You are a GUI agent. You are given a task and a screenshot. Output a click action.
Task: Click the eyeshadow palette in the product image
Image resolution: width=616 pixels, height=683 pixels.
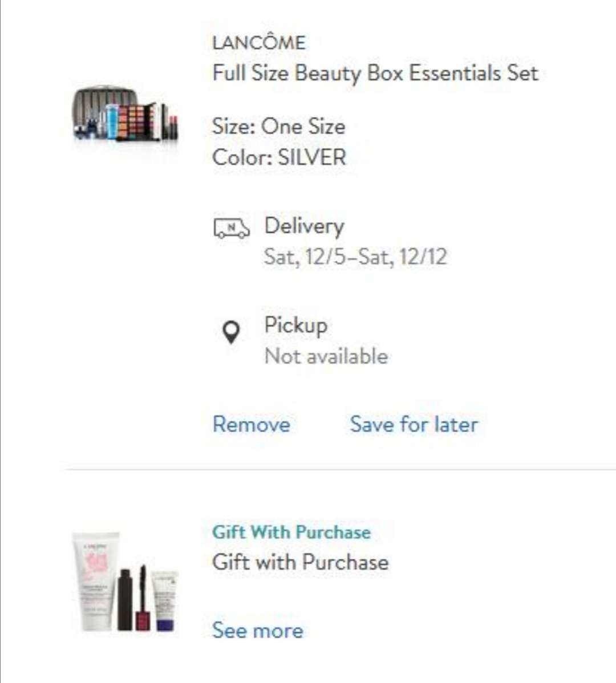(136, 121)
